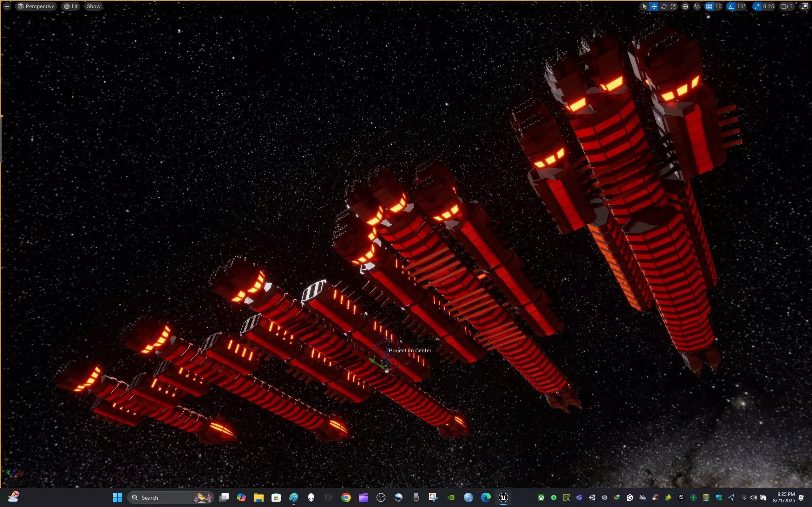Open rotation snap 10° dropdown
This screenshot has width=812, height=507.
coord(741,6)
